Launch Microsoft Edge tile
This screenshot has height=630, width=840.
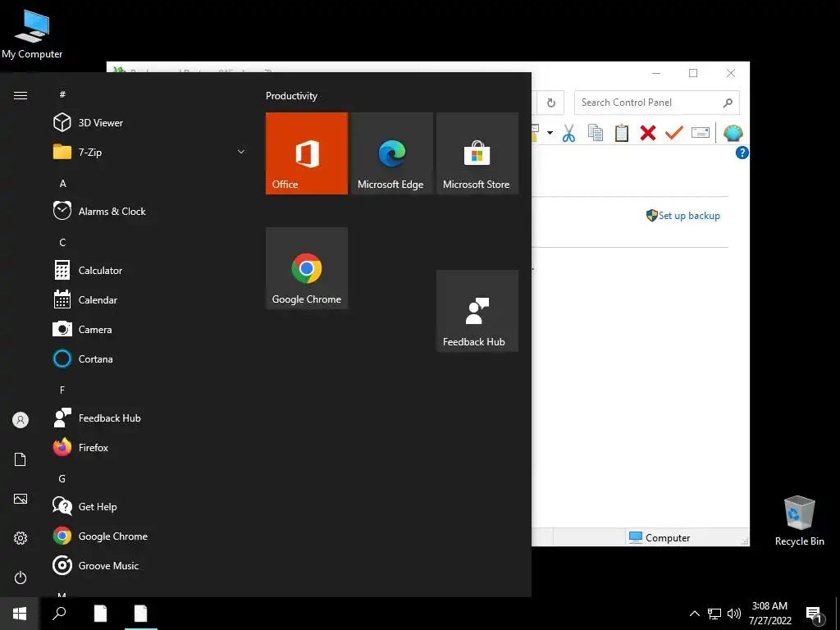point(391,153)
